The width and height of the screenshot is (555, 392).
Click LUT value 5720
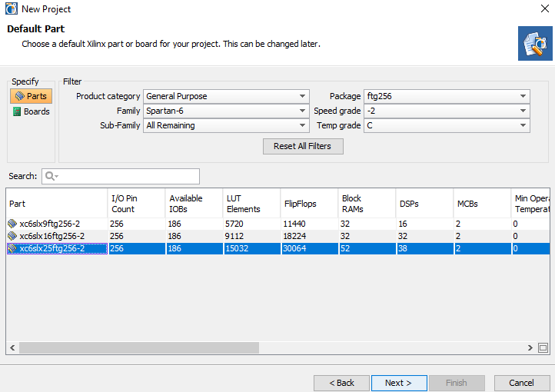pos(234,224)
